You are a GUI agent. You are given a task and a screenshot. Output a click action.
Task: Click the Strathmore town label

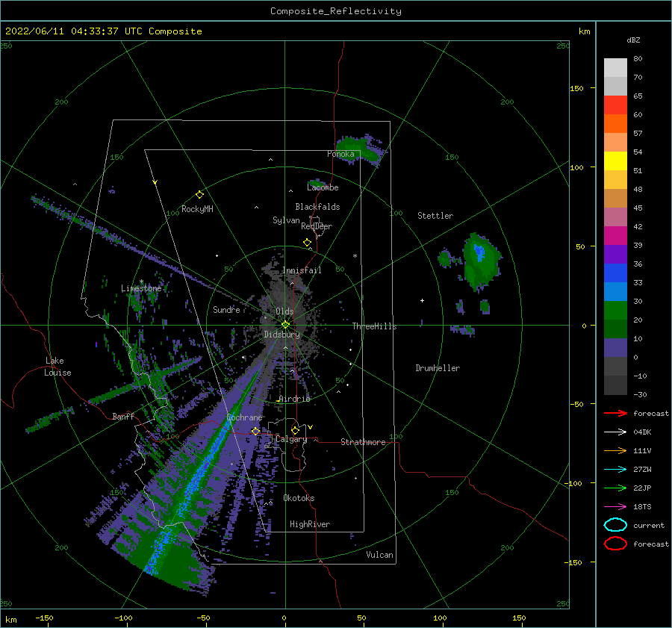click(x=363, y=442)
